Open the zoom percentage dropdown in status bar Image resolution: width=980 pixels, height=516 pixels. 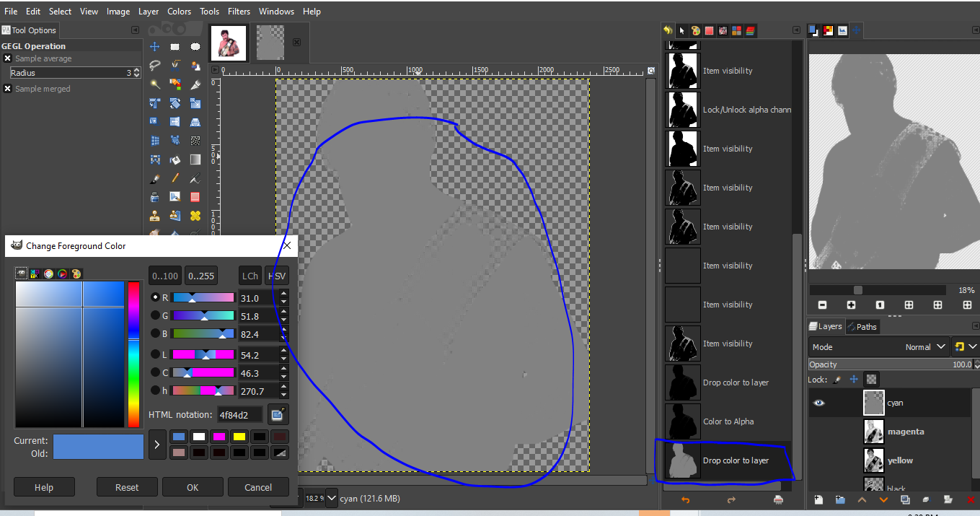(x=332, y=498)
